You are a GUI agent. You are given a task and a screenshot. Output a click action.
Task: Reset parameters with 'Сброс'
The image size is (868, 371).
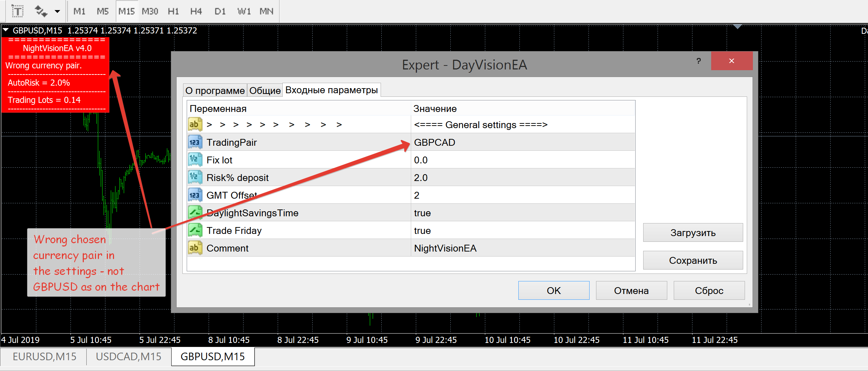coord(709,290)
